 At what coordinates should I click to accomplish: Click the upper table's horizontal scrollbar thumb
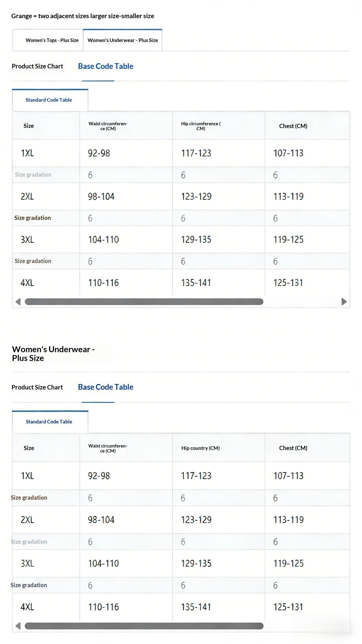point(144,302)
